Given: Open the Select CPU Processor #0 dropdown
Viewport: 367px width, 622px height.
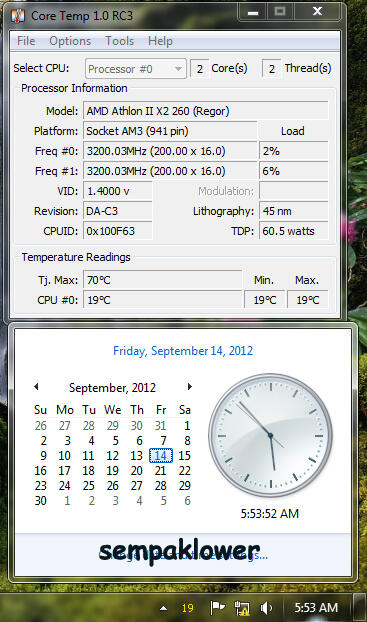Looking at the screenshot, I should tap(136, 69).
